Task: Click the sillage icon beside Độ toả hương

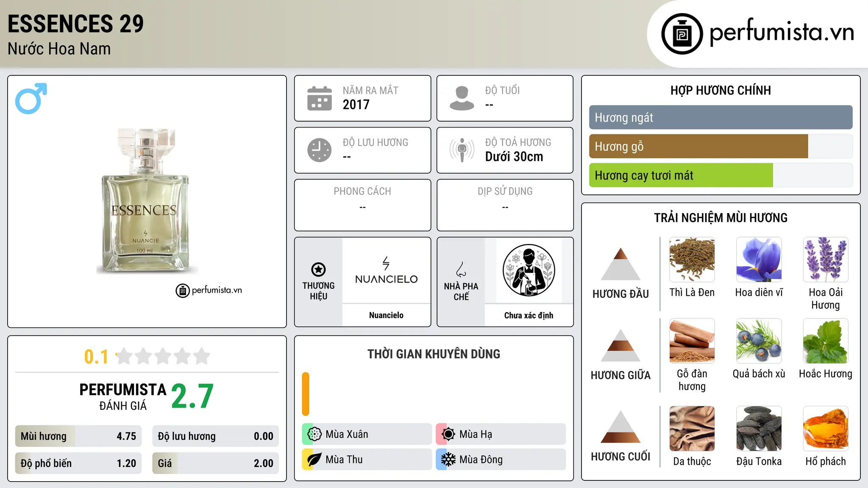Action: (462, 150)
